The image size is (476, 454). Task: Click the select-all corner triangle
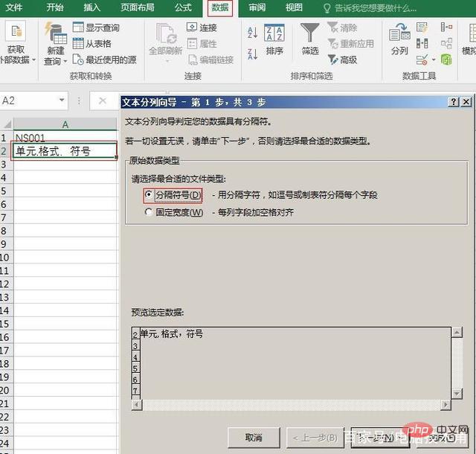click(x=7, y=124)
